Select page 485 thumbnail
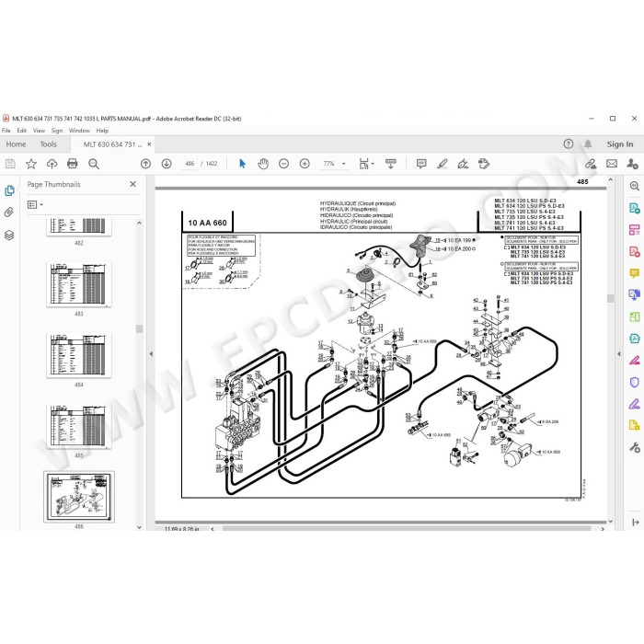This screenshot has width=644, height=644. point(79,426)
